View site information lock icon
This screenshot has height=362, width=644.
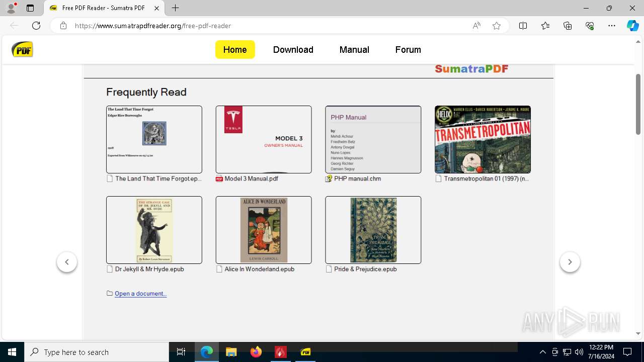(63, 26)
